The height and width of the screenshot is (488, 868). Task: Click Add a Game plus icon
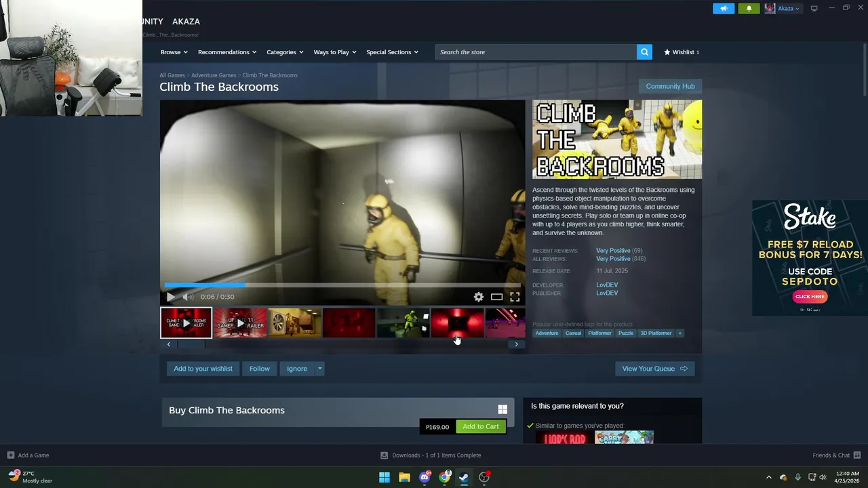click(10, 455)
